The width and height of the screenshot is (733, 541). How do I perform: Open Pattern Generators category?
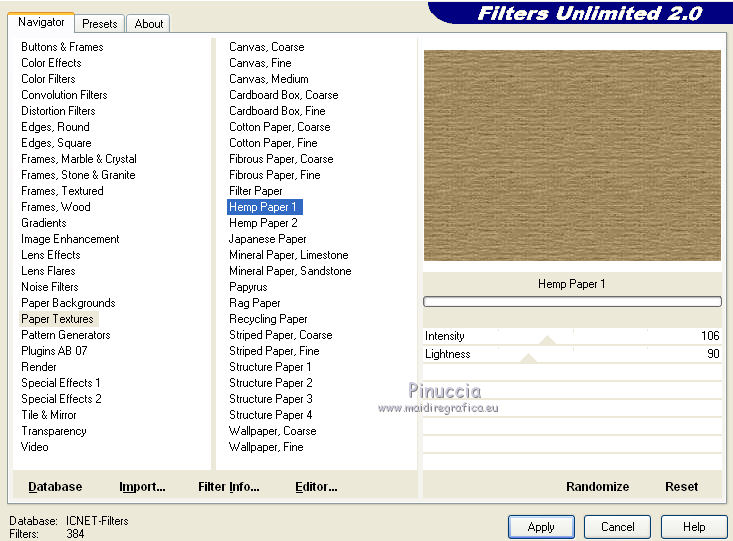click(x=65, y=335)
